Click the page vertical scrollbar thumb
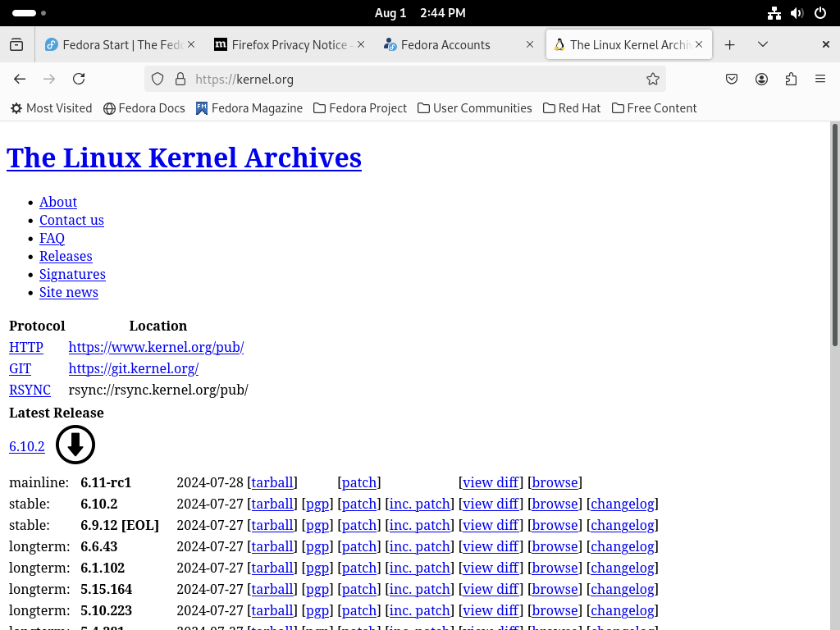The height and width of the screenshot is (630, 840). point(834,235)
